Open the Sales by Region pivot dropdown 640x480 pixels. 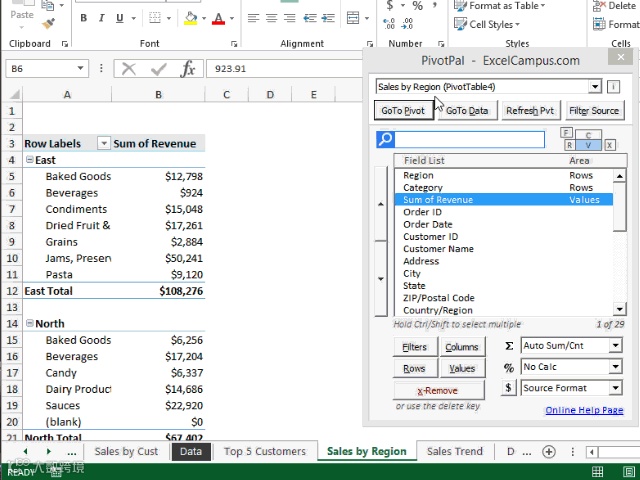(595, 87)
